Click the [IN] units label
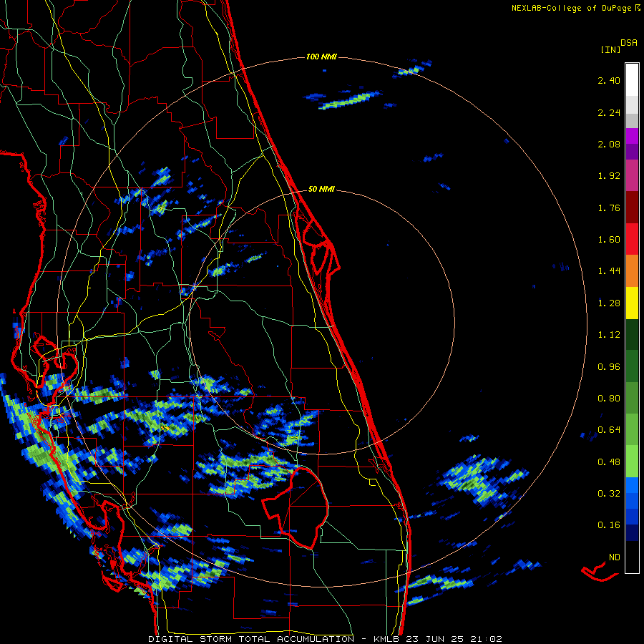 (x=610, y=49)
